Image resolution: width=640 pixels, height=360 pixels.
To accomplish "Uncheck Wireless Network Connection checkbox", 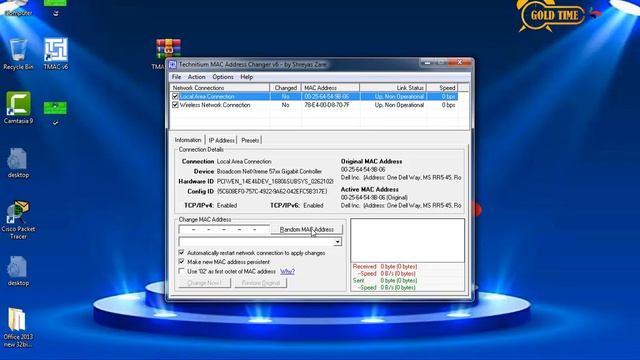I will point(175,105).
